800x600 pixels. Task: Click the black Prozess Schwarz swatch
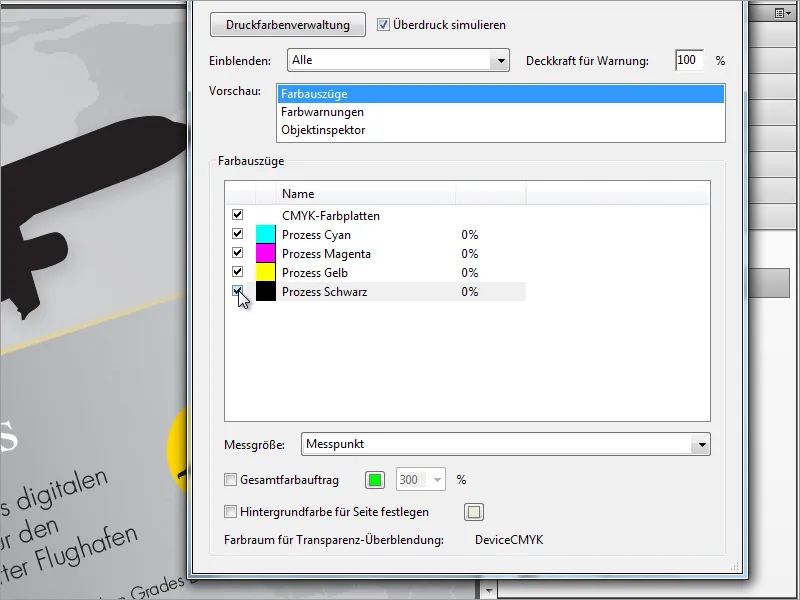click(265, 291)
